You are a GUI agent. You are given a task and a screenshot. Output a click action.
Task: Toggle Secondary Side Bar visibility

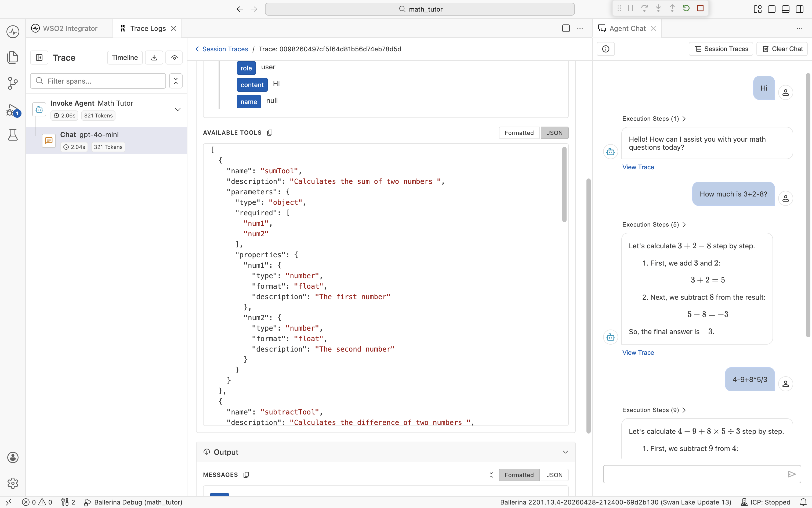pos(800,9)
